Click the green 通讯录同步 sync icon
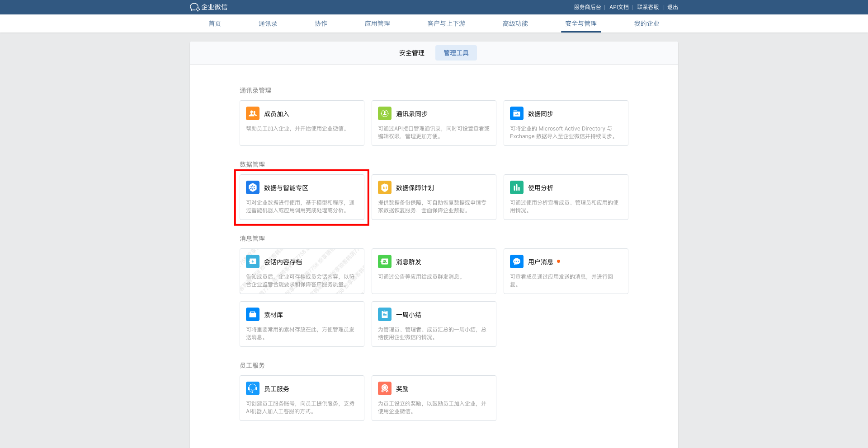The image size is (868, 448). coord(384,113)
